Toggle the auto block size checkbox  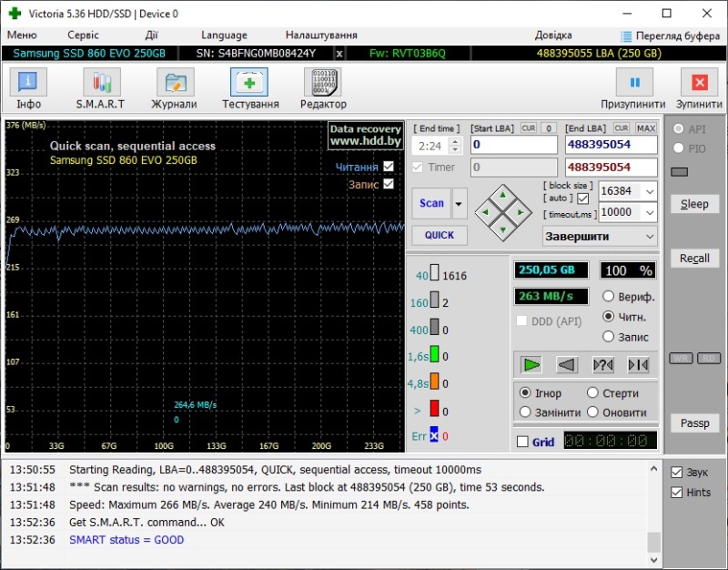pyautogui.click(x=583, y=198)
